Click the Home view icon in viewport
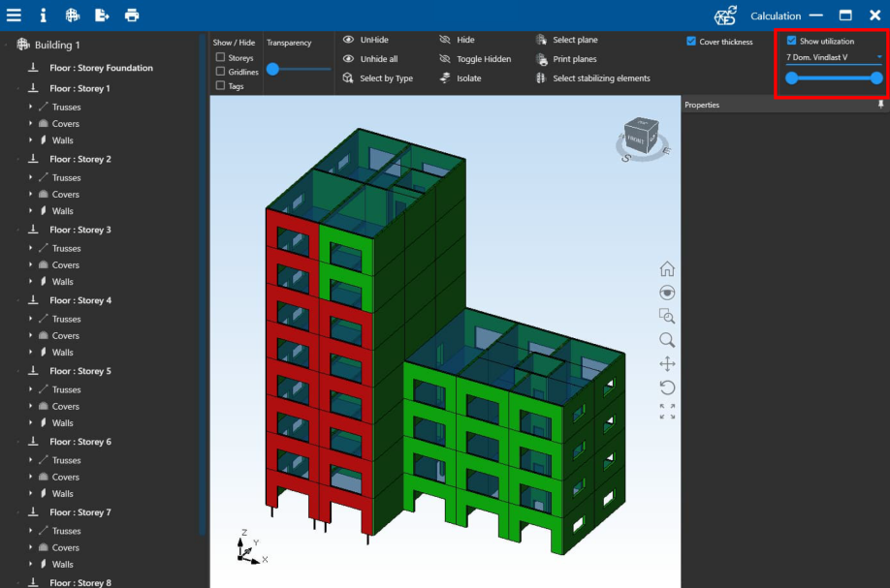 667,268
